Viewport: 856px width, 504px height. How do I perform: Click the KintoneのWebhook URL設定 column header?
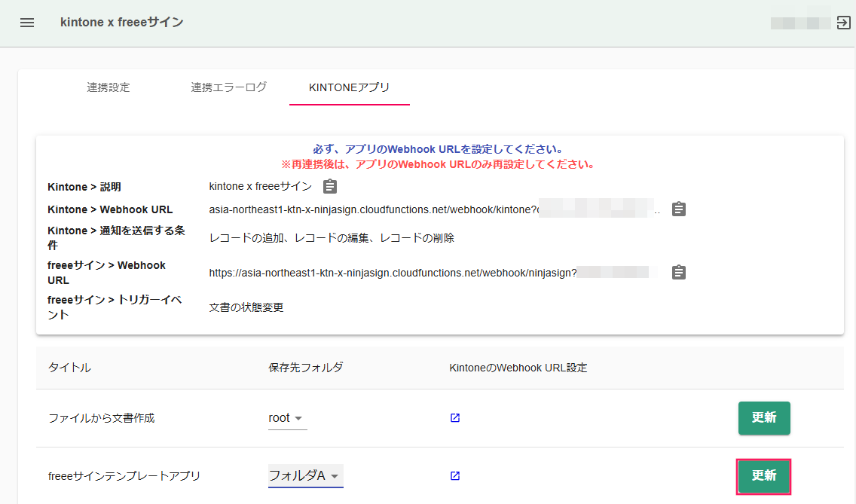pos(518,368)
